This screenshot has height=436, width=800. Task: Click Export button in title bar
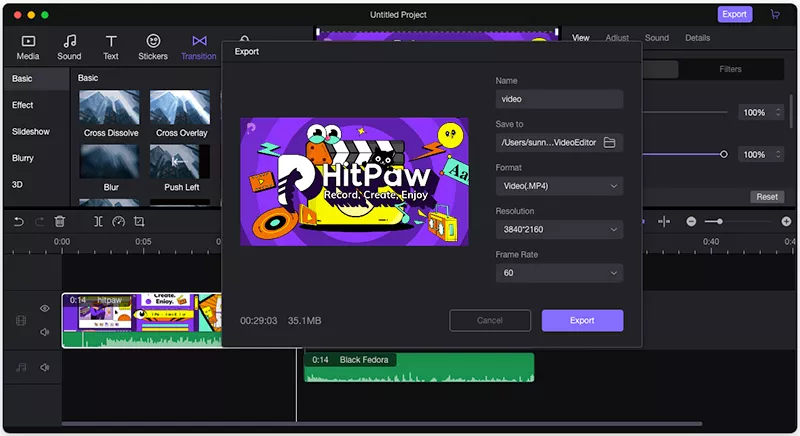coord(735,14)
